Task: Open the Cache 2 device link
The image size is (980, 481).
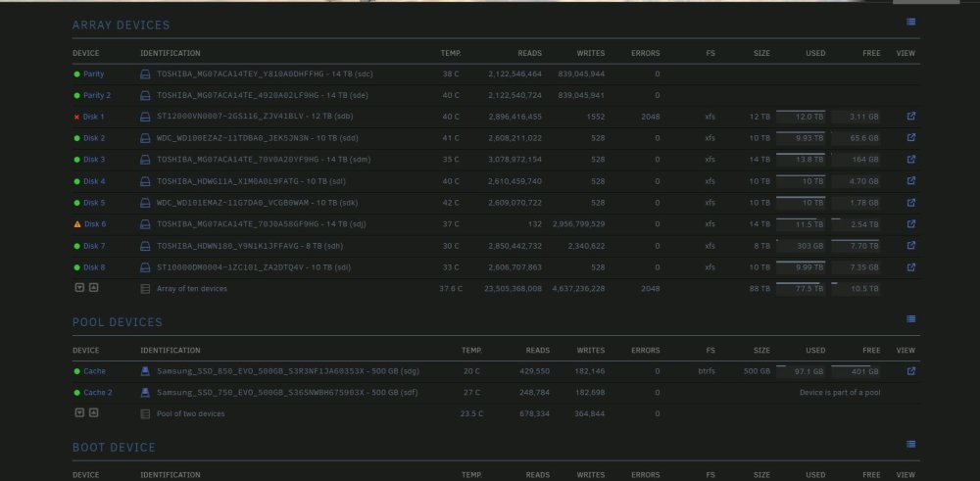Action: [98, 392]
